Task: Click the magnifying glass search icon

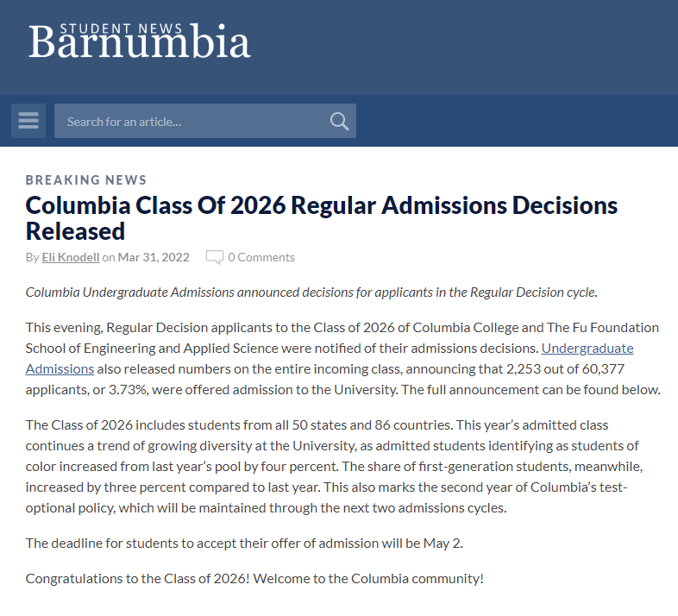Action: 339,121
